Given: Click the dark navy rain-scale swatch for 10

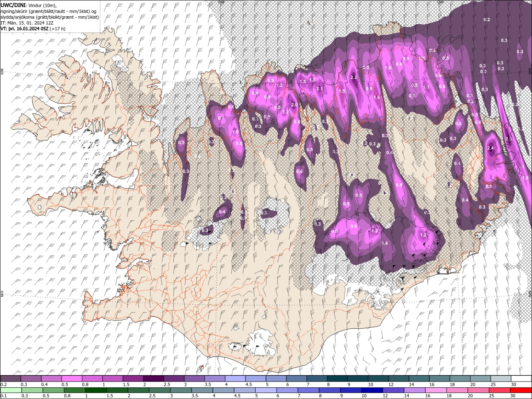Looking at the screenshot, I should [372, 390].
